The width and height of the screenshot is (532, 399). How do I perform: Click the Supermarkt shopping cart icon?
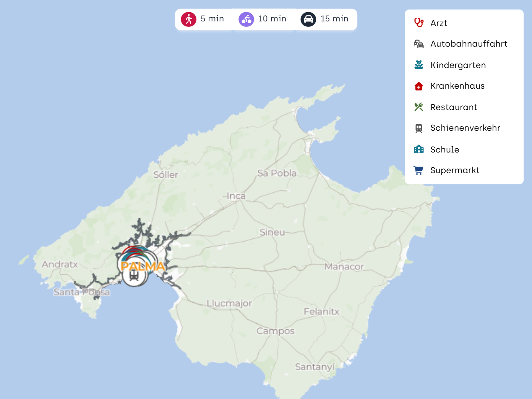[x=419, y=170]
